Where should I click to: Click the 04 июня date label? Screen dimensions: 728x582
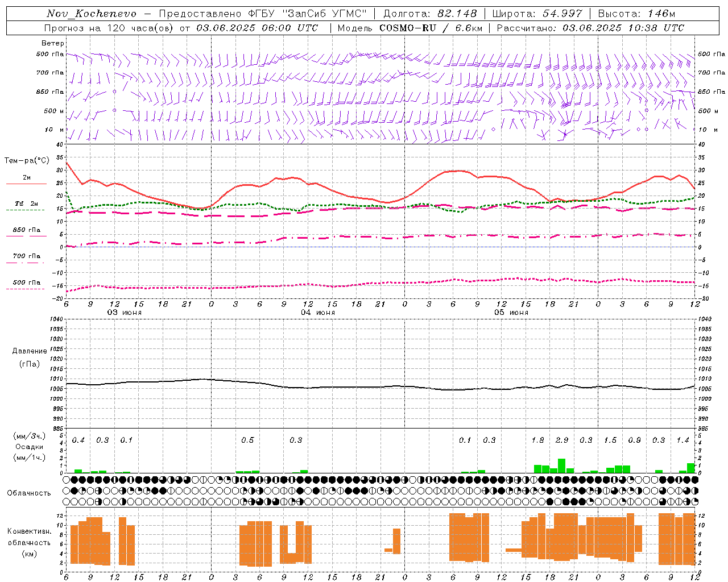click(318, 313)
